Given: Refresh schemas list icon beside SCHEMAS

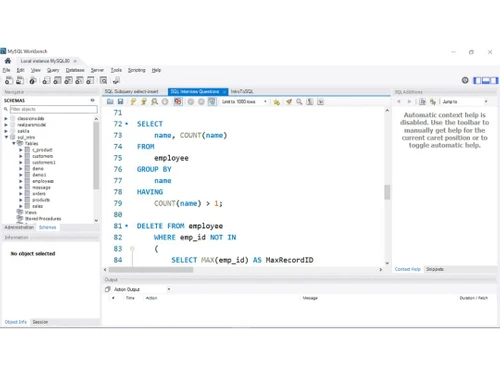Looking at the screenshot, I should point(92,100).
